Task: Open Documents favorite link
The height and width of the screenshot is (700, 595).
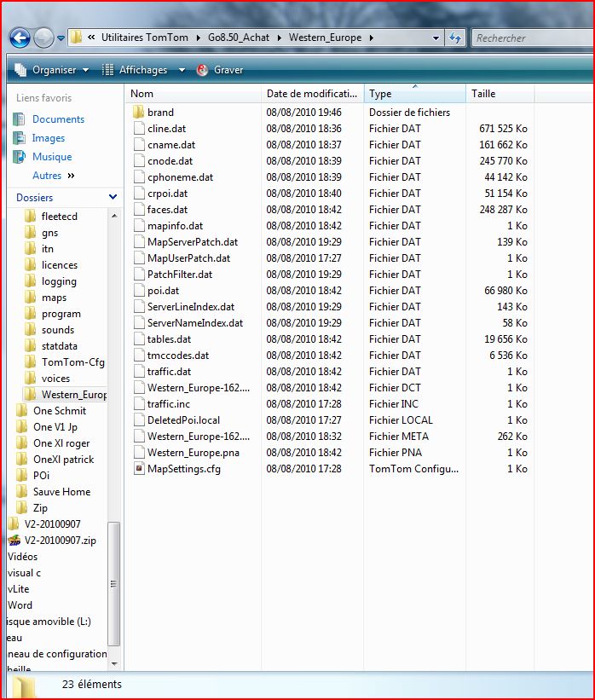Action: 58,119
